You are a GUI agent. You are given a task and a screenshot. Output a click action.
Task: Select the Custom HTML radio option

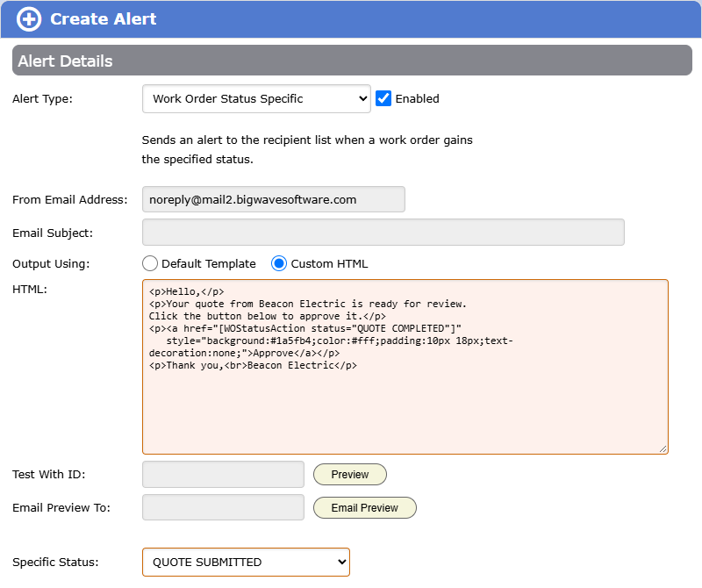[x=279, y=263]
